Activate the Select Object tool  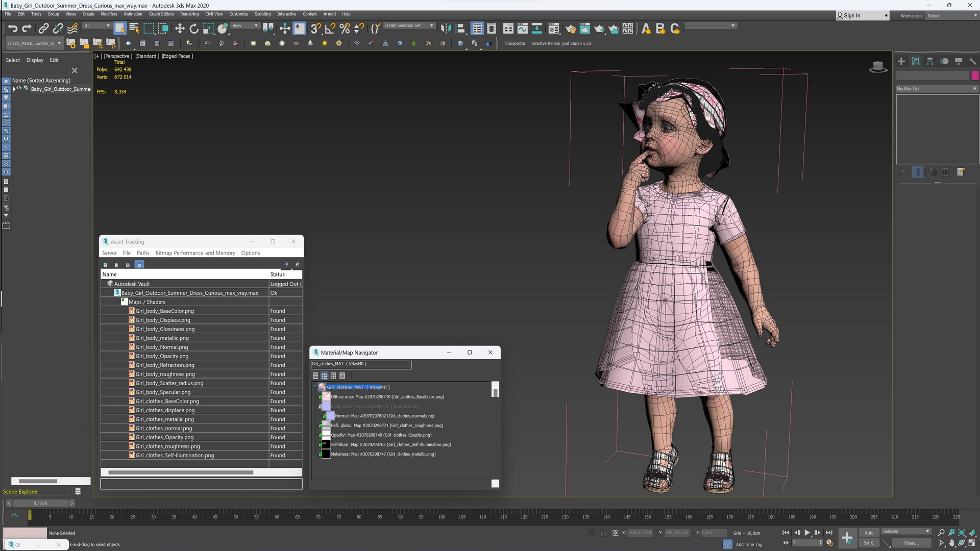coord(120,29)
